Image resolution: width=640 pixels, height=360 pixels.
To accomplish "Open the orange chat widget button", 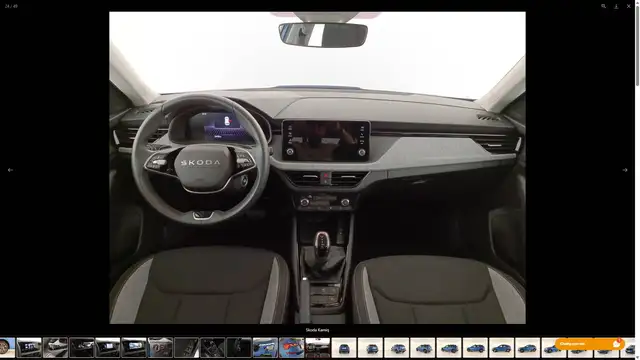I will [589, 344].
